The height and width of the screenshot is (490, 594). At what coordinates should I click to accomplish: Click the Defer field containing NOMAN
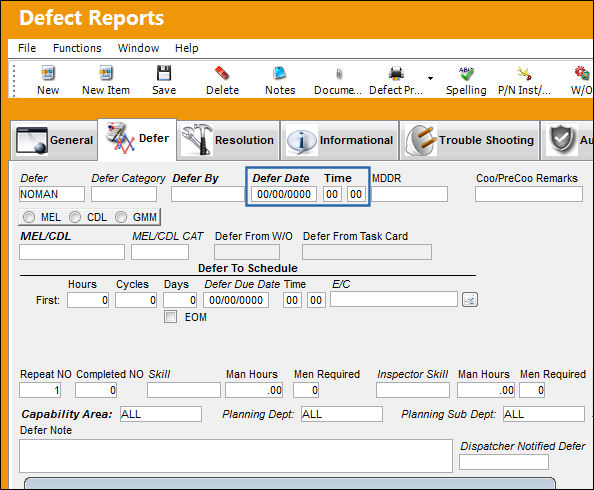click(52, 194)
